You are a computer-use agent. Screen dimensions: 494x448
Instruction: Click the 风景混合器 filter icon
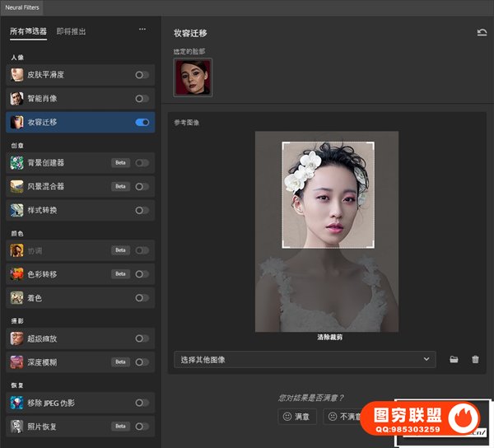(x=16, y=187)
